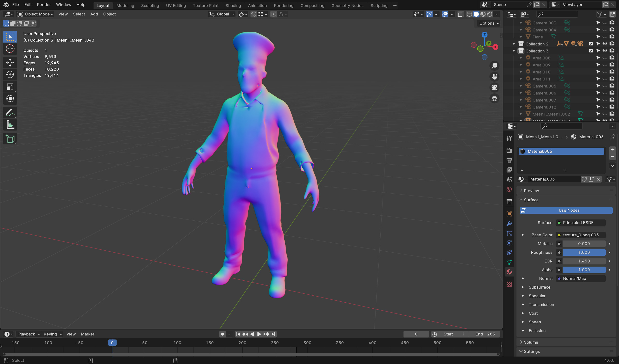The height and width of the screenshot is (364, 619).
Task: Select the Measure ruler tool
Action: tap(10, 125)
